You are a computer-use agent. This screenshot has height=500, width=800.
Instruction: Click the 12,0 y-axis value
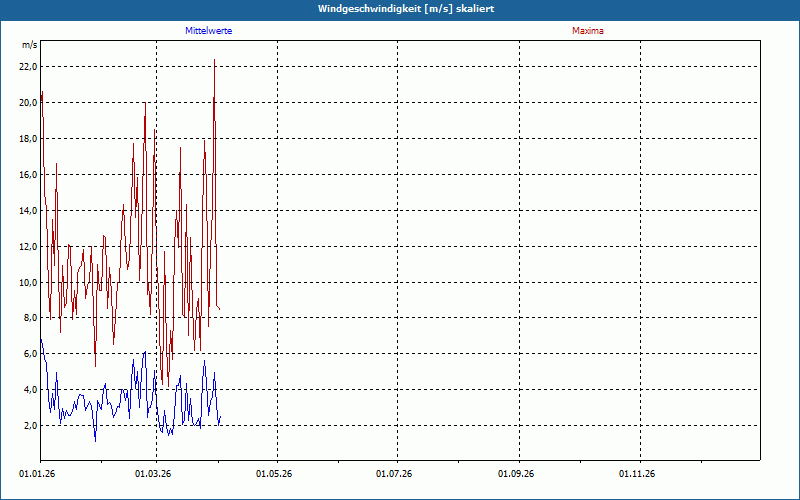tap(28, 247)
